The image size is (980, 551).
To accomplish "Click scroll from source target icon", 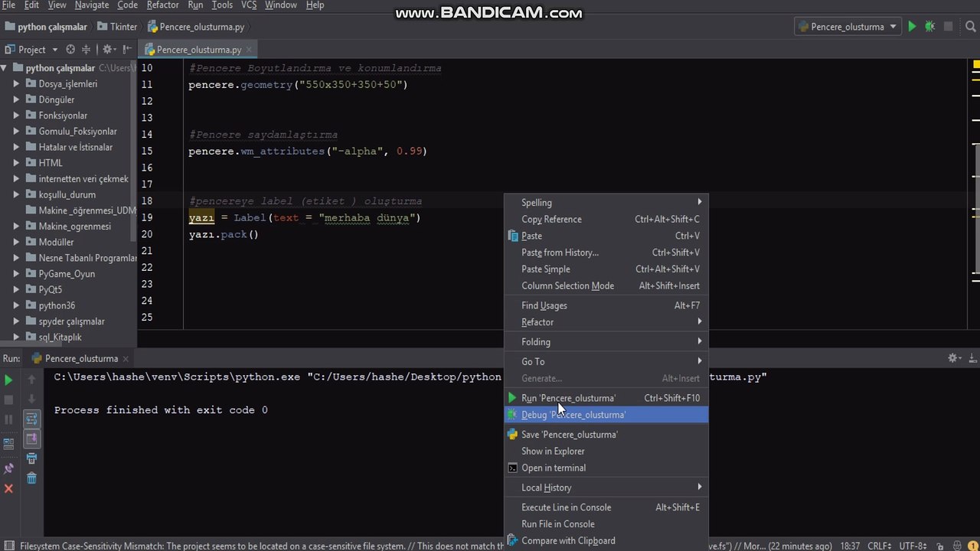I will [70, 49].
